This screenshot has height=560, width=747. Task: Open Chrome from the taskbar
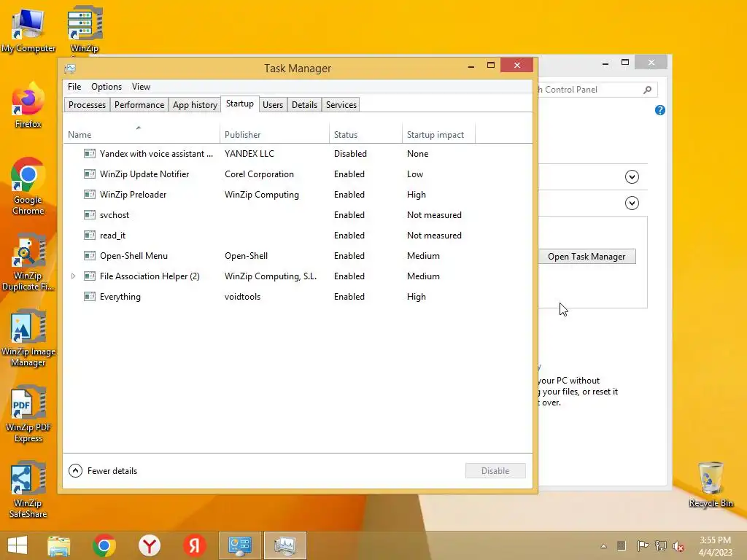coord(104,545)
